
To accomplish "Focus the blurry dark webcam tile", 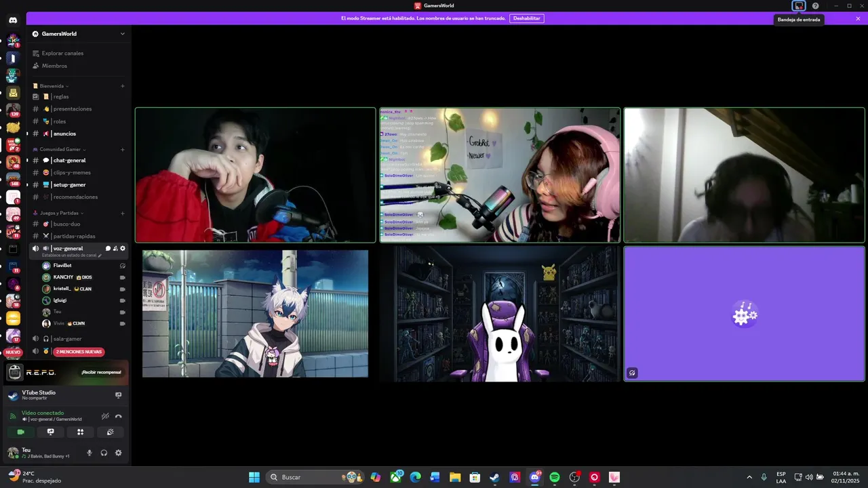I will [x=744, y=175].
